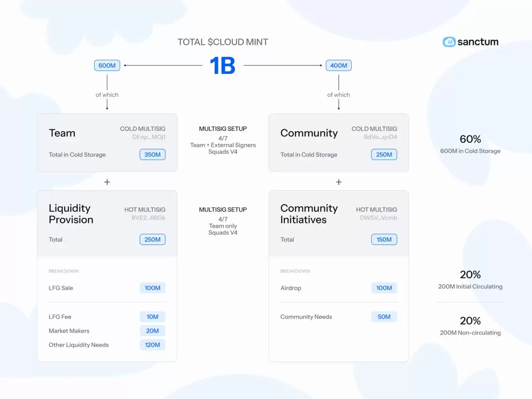Select the LFG Sale 100M value
This screenshot has height=399, width=532.
(x=152, y=288)
